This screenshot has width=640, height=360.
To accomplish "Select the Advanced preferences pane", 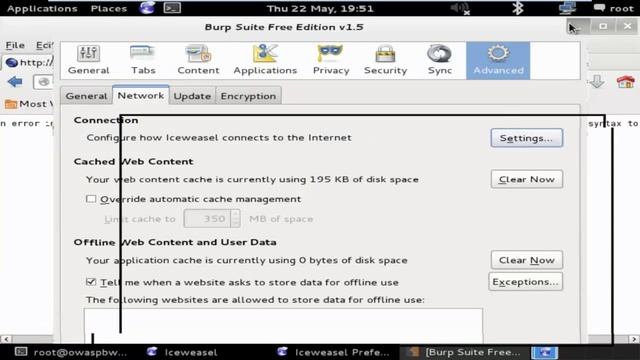I will pyautogui.click(x=498, y=60).
